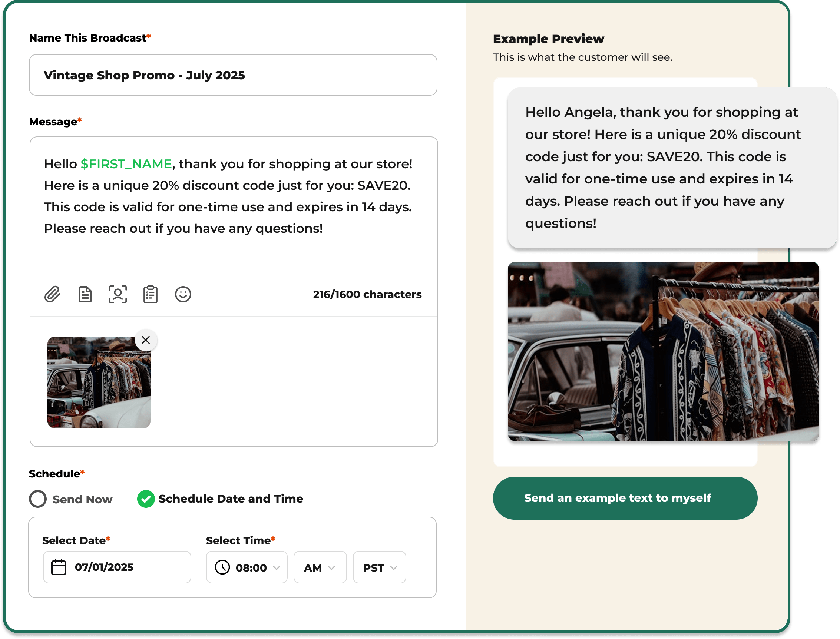Open the PST timezone dropdown
Screen dimensions: 840x639
(379, 567)
